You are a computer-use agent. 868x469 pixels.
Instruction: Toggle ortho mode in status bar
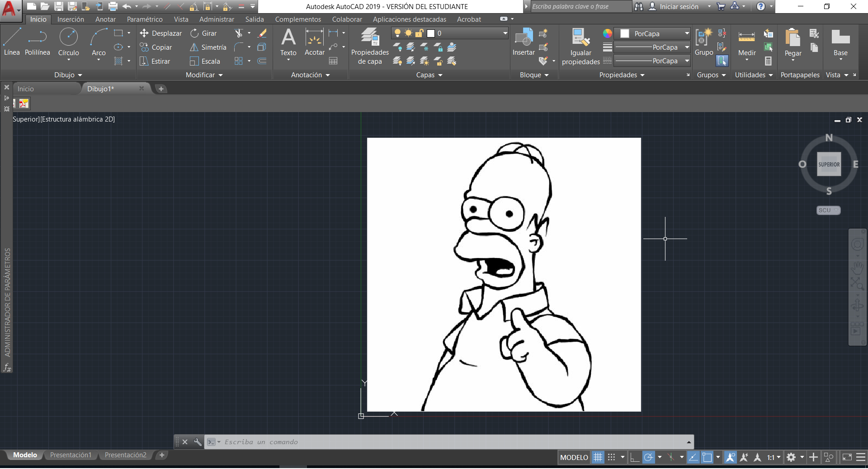tap(635, 457)
